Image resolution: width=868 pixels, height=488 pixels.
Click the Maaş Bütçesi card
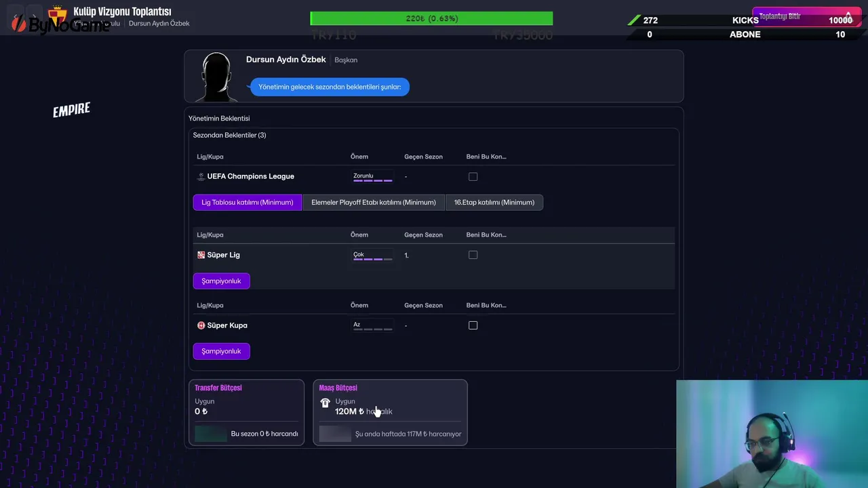click(390, 413)
